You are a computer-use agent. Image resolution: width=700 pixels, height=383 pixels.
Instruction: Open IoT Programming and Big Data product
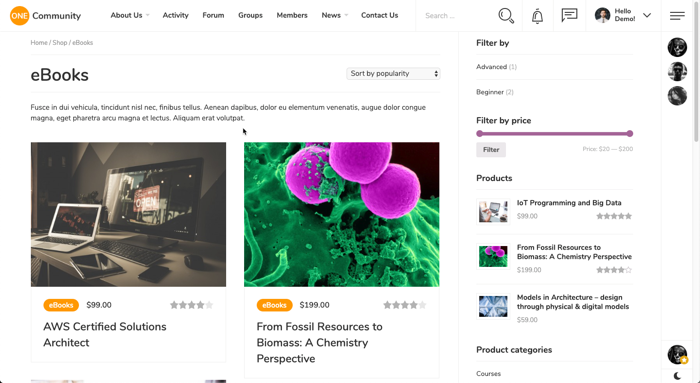click(569, 203)
